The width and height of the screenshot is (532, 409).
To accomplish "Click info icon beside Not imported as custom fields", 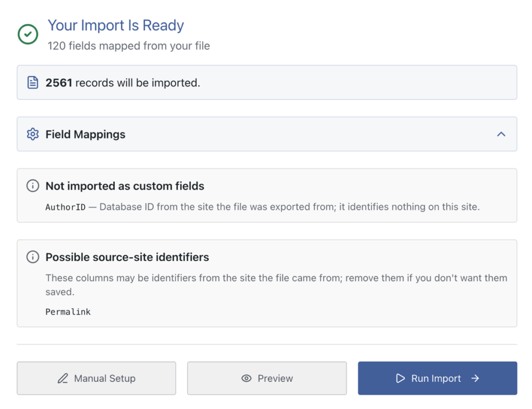I will (x=33, y=186).
